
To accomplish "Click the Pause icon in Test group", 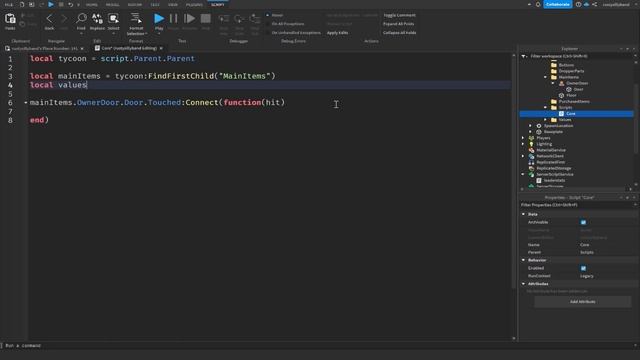I will [x=173, y=18].
